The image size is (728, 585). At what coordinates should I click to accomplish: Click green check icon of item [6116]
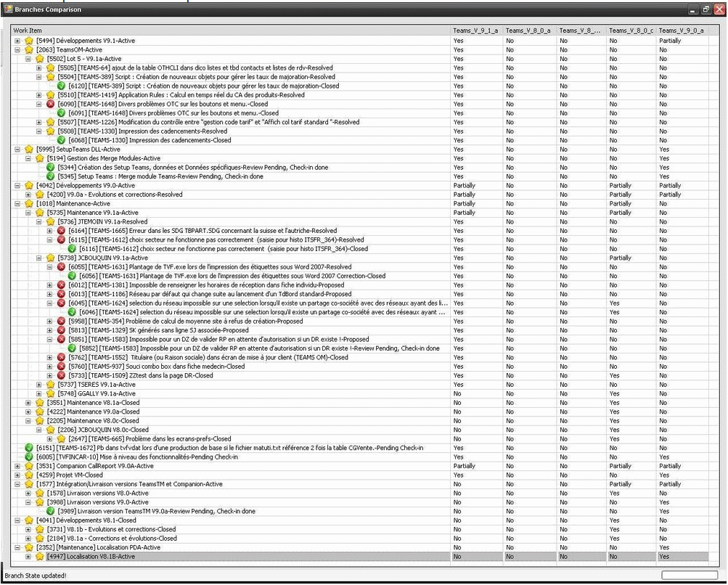click(72, 249)
